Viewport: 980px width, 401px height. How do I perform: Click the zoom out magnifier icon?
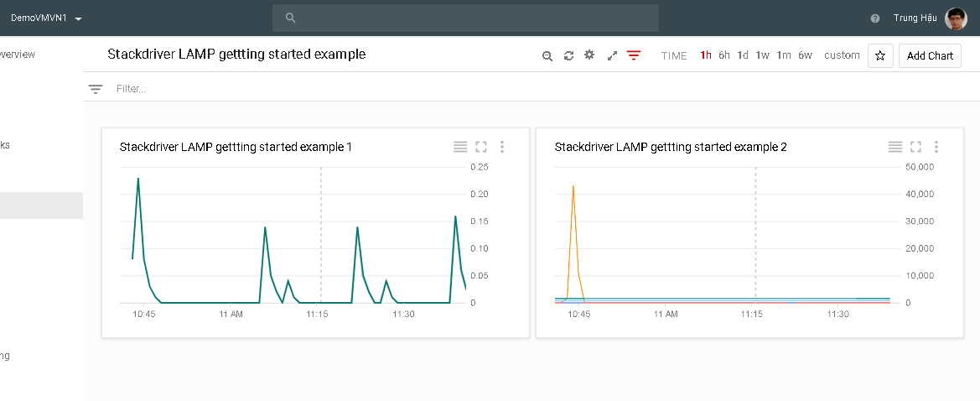(x=547, y=55)
